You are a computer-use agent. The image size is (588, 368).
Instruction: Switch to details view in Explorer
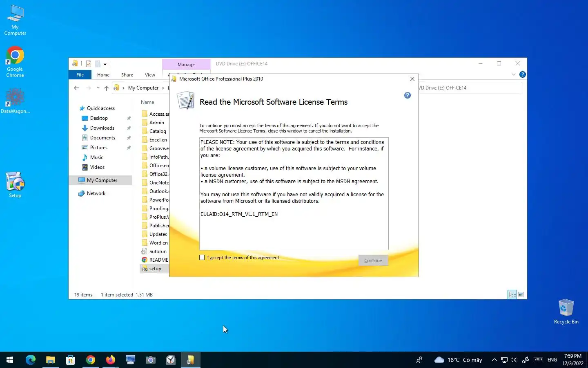point(512,294)
